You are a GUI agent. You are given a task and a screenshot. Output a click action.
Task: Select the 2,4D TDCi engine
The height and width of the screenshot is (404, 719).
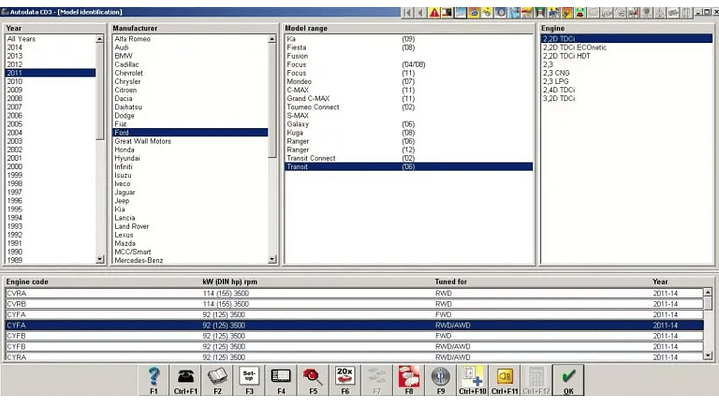[x=558, y=90]
